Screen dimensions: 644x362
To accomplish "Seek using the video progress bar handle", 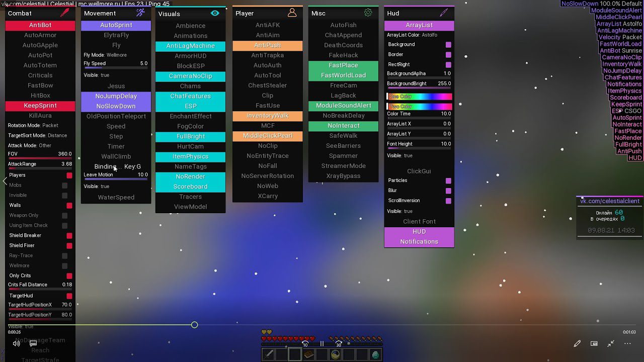I will 194,325.
